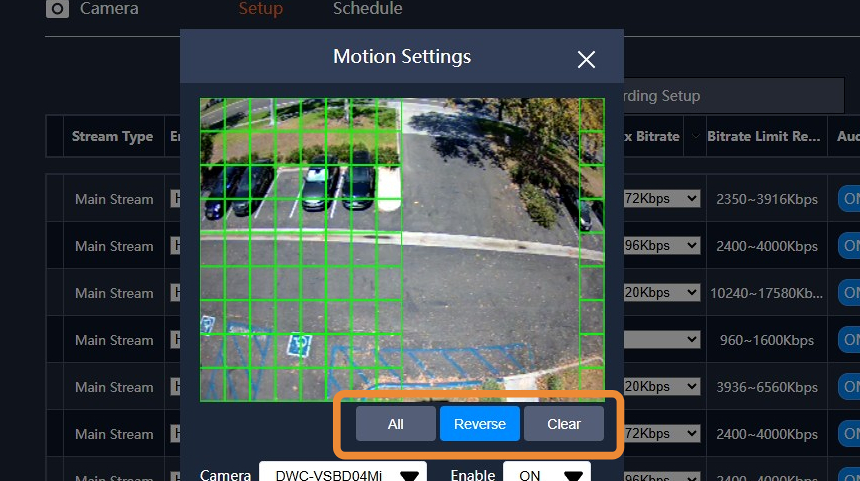
Task: Click the Camera label in page header
Action: [109, 8]
